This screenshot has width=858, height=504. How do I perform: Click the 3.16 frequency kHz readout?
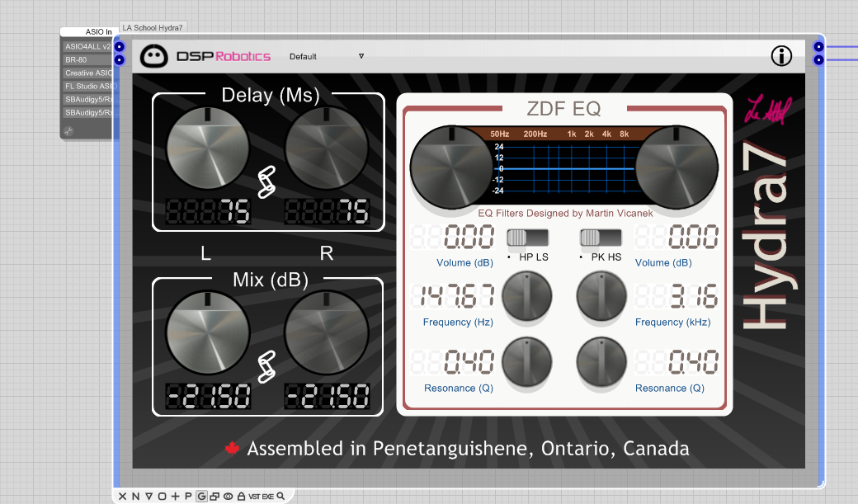coord(676,296)
